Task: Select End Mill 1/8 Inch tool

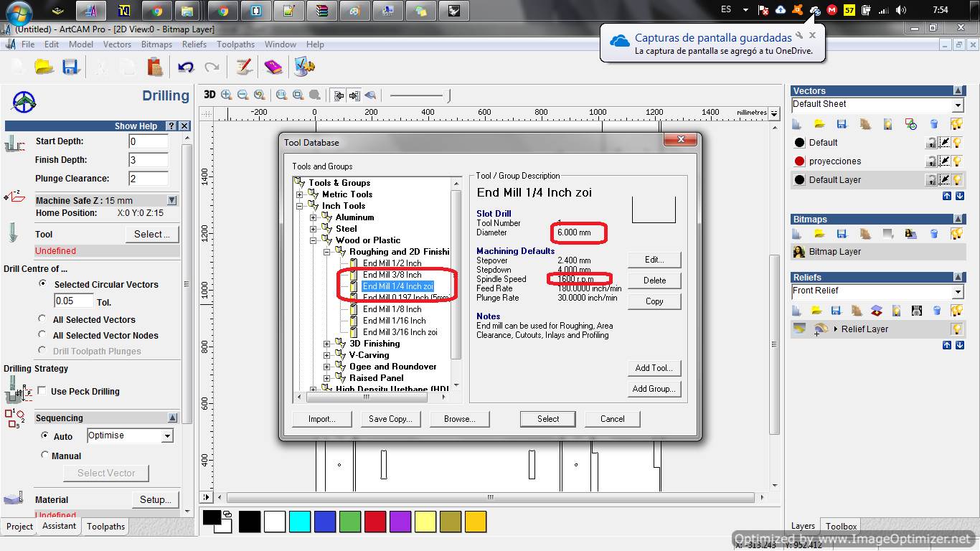Action: (x=392, y=309)
